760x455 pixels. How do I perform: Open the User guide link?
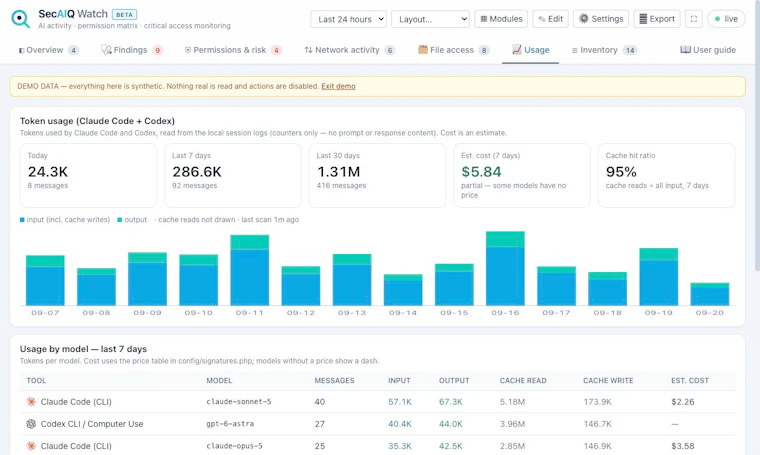point(708,50)
